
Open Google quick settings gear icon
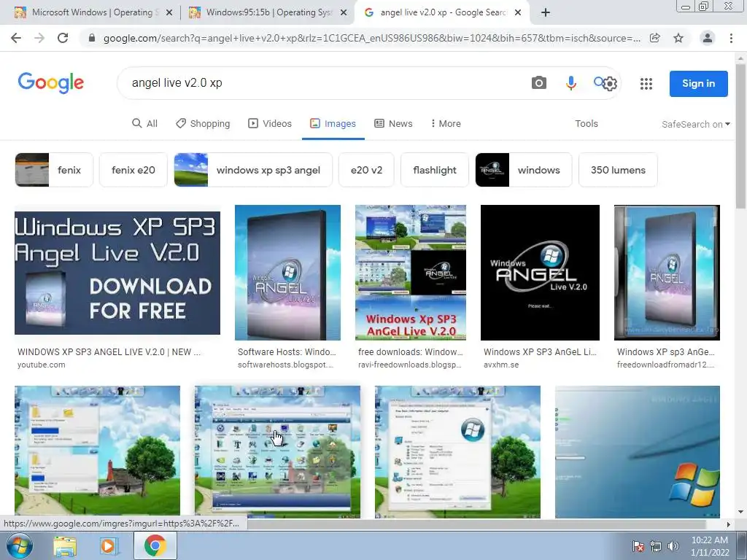(x=610, y=84)
